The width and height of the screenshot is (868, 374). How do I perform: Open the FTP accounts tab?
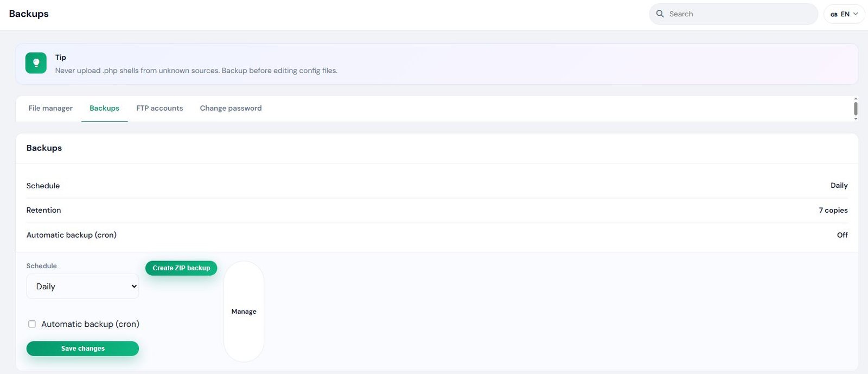[159, 108]
